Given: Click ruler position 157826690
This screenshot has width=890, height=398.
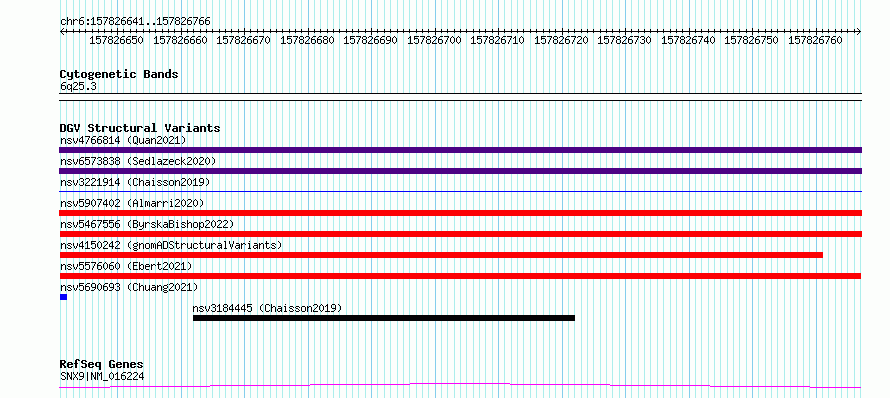Looking at the screenshot, I should click(371, 40).
